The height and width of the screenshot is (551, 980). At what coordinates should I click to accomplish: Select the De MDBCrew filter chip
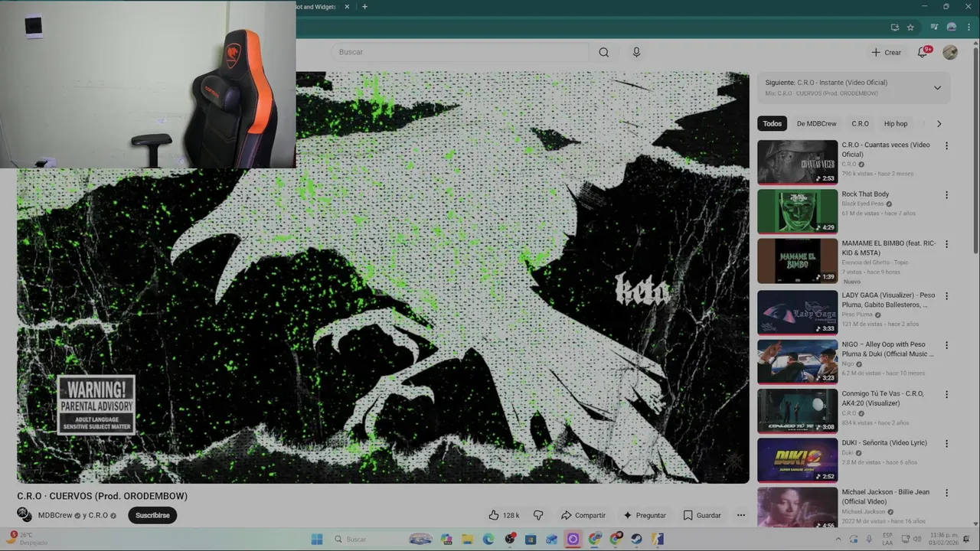(x=816, y=123)
